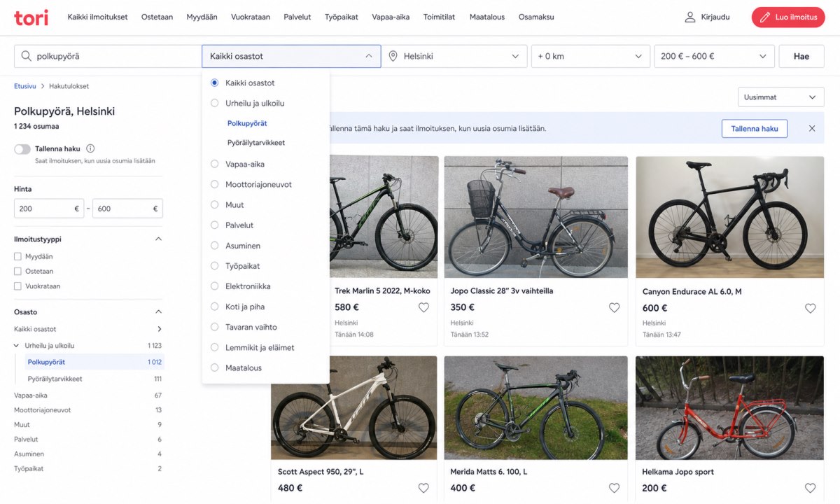Screen dimensions: 840x504
Task: Click the Luo ilmoitus button
Action: point(788,17)
